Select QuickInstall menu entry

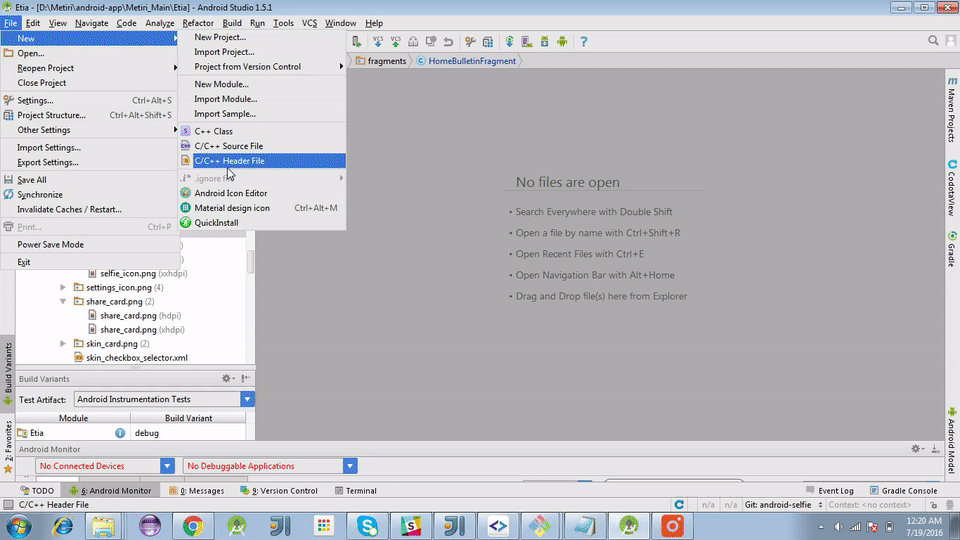coord(262,223)
